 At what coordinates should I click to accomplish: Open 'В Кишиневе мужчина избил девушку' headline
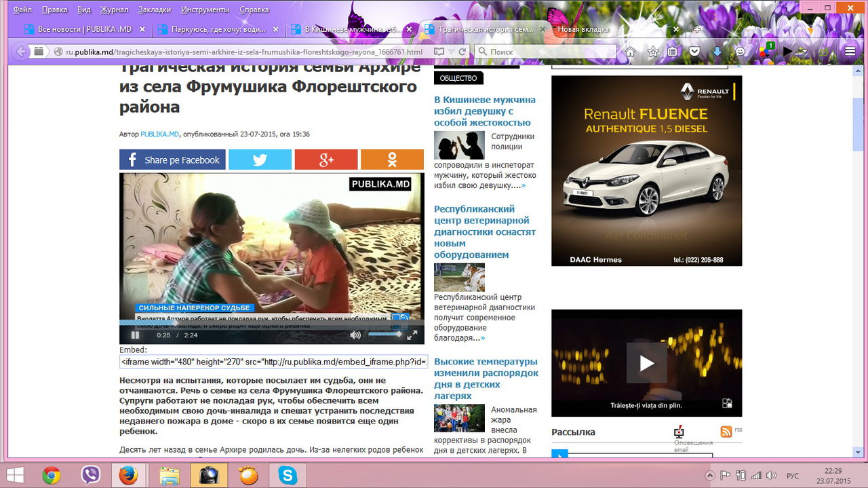(x=485, y=111)
